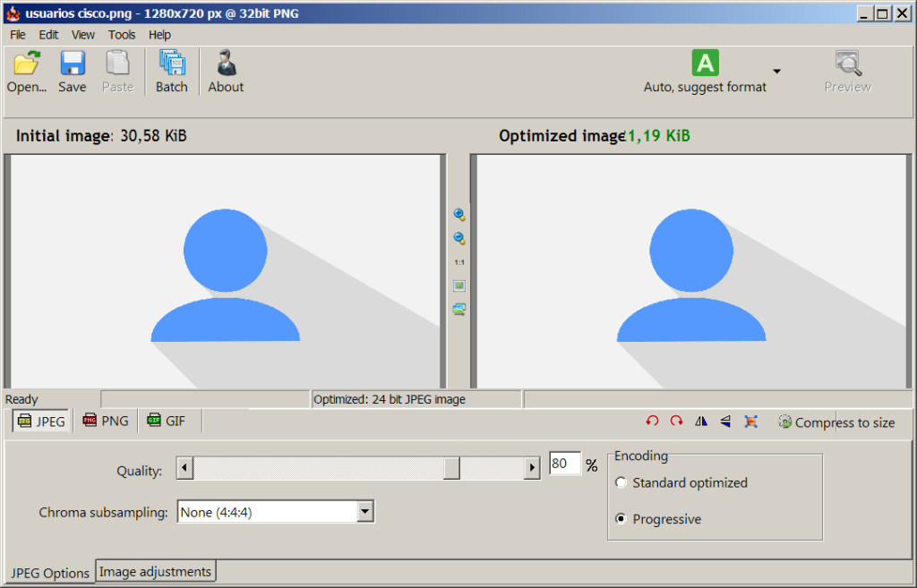Click the About icon in the toolbar
917x588 pixels.
(226, 72)
